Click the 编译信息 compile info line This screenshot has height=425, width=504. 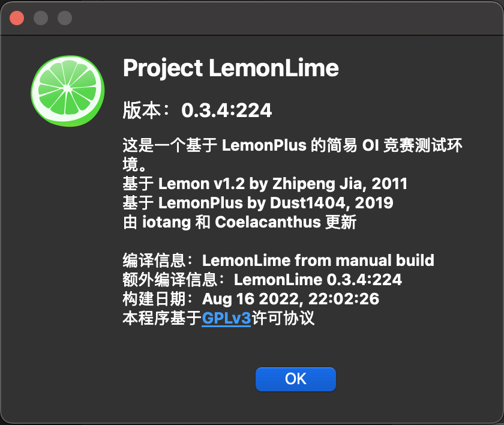click(x=276, y=260)
